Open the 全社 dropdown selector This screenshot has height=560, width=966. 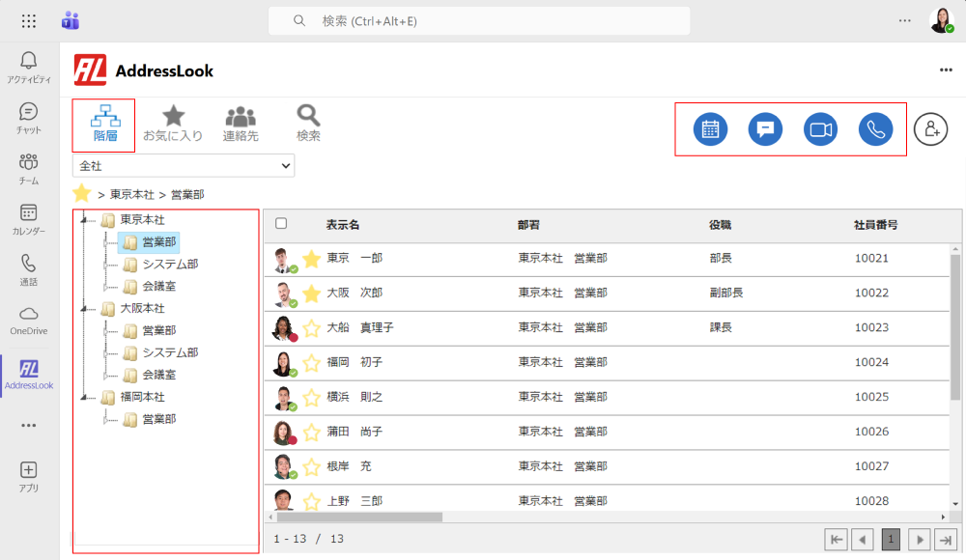(x=184, y=166)
